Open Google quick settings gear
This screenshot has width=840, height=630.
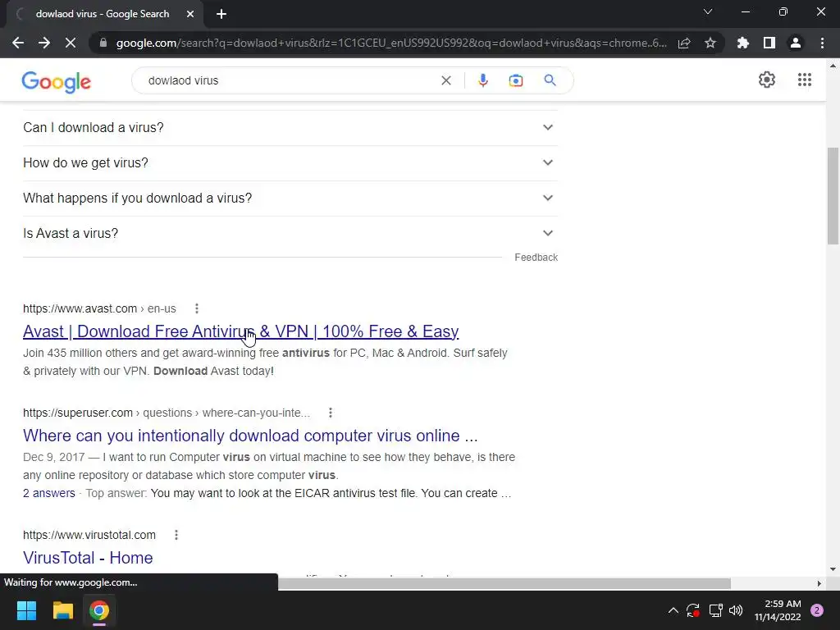[767, 80]
